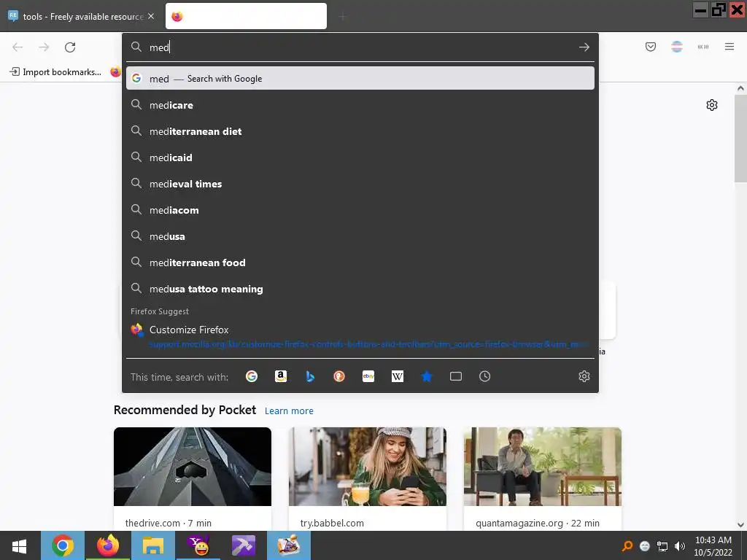Open the Windows Start menu
The height and width of the screenshot is (560, 747).
pos(19,545)
